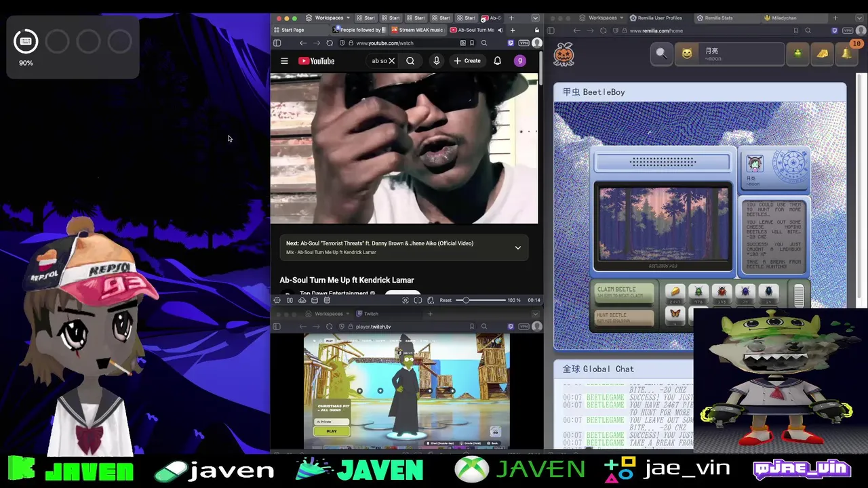
Task: Toggle the sidebar panel in the YouTube window
Action: (x=277, y=43)
